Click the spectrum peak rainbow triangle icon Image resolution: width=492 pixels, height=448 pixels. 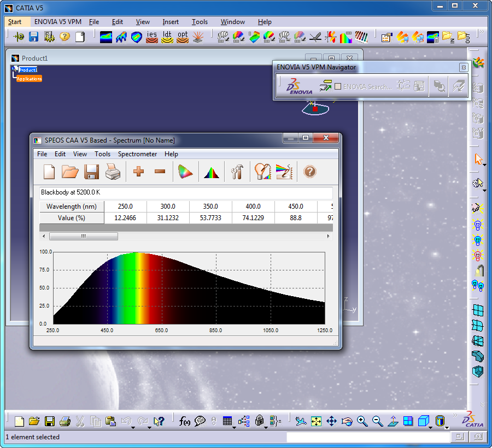[x=212, y=173]
